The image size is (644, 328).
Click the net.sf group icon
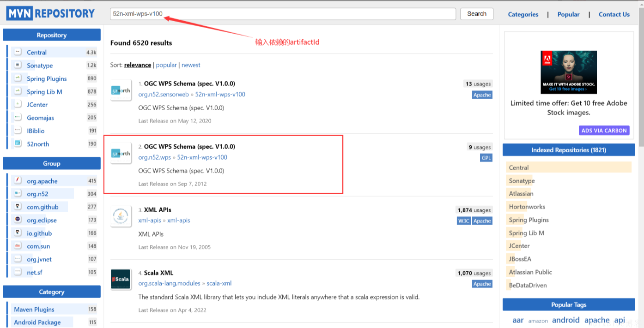(x=18, y=272)
